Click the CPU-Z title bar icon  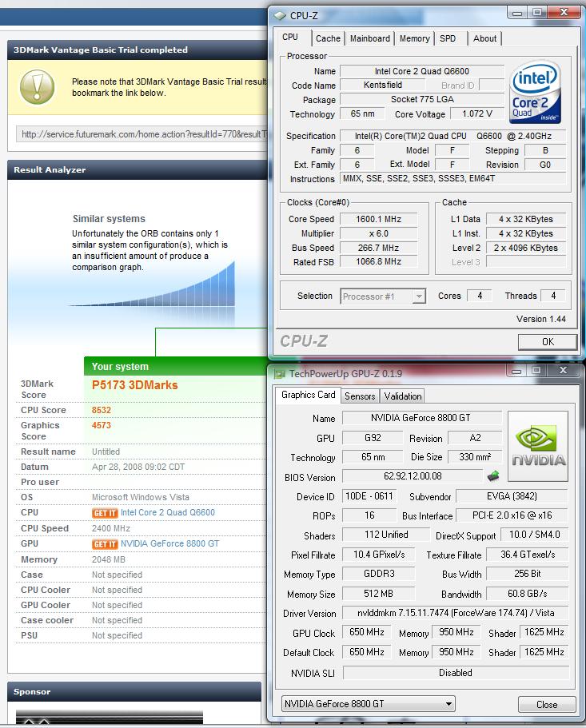pyautogui.click(x=280, y=16)
